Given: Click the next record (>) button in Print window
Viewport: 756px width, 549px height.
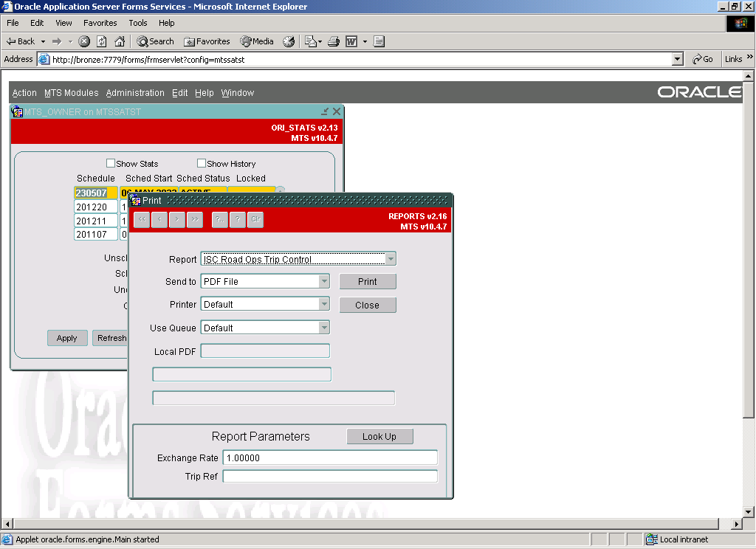Looking at the screenshot, I should pyautogui.click(x=177, y=219).
